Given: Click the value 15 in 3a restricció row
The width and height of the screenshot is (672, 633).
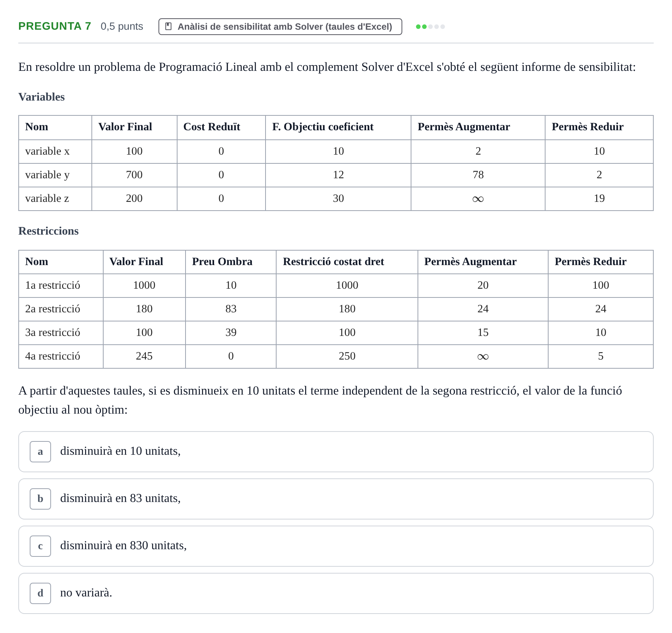Looking at the screenshot, I should (x=483, y=332).
